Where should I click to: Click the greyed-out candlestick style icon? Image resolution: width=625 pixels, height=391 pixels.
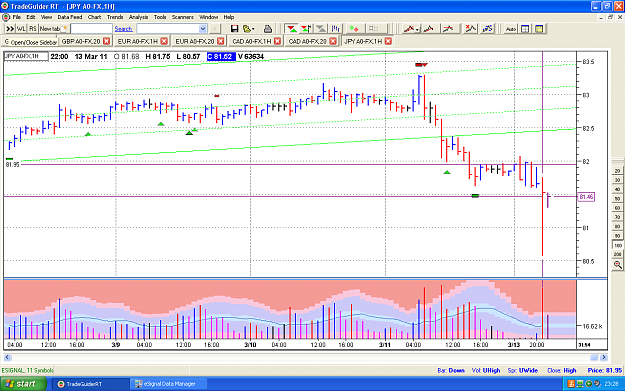(x=373, y=29)
